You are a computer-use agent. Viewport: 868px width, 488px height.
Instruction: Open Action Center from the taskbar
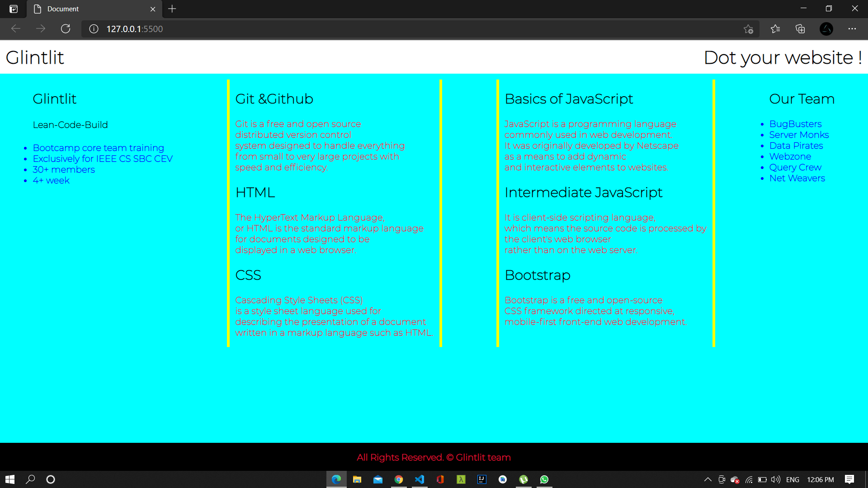(849, 479)
